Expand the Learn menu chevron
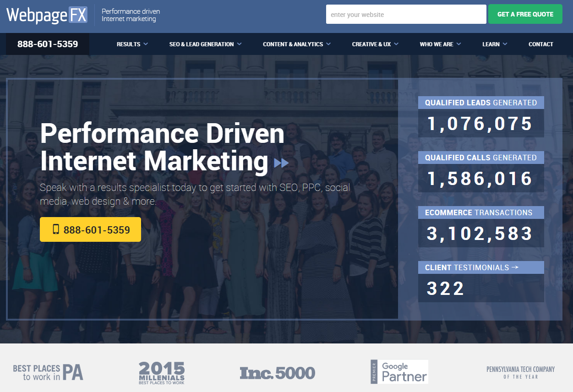This screenshot has height=392, width=573. pyautogui.click(x=505, y=44)
